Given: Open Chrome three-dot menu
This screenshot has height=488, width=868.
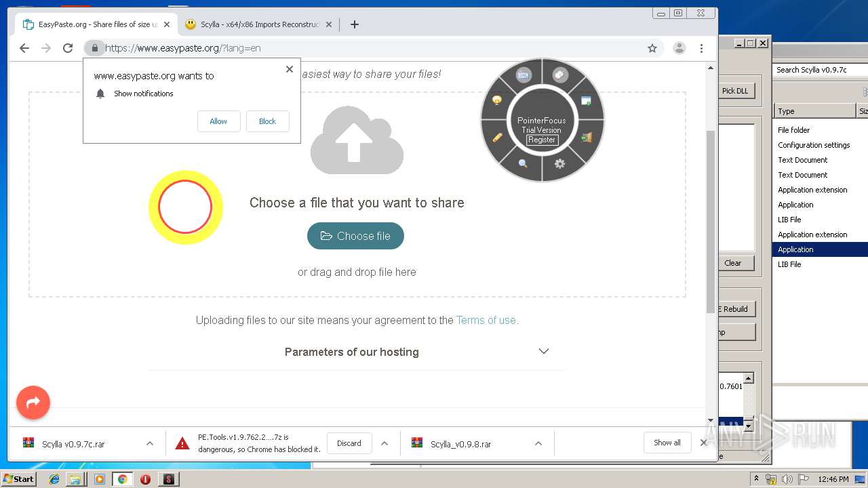Looking at the screenshot, I should (x=701, y=48).
